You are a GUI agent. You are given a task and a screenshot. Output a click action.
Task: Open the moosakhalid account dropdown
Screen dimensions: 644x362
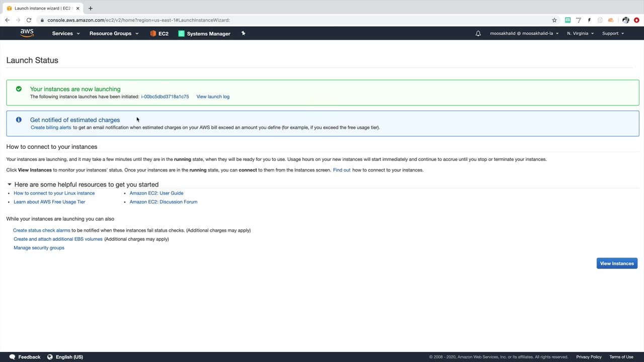[x=524, y=34]
